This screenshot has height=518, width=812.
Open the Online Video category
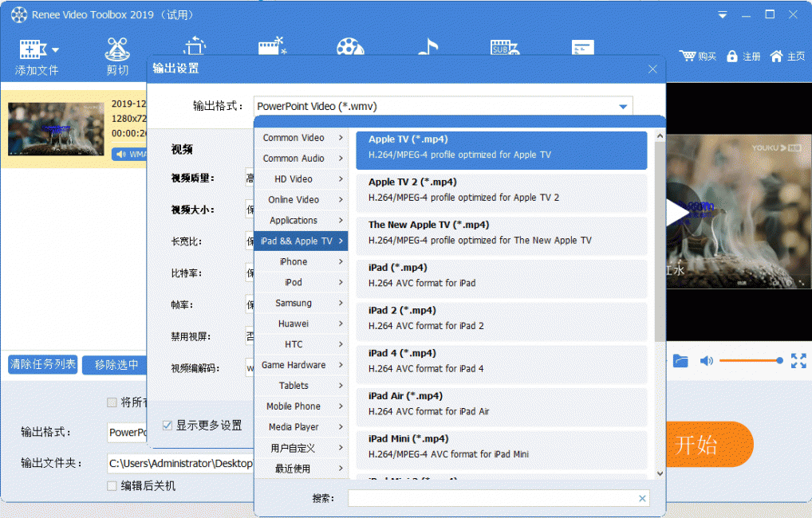(301, 200)
